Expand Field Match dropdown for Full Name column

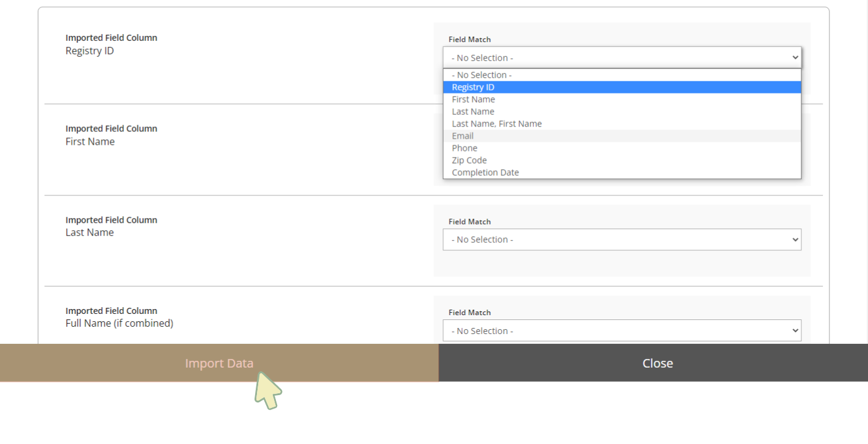coord(621,330)
